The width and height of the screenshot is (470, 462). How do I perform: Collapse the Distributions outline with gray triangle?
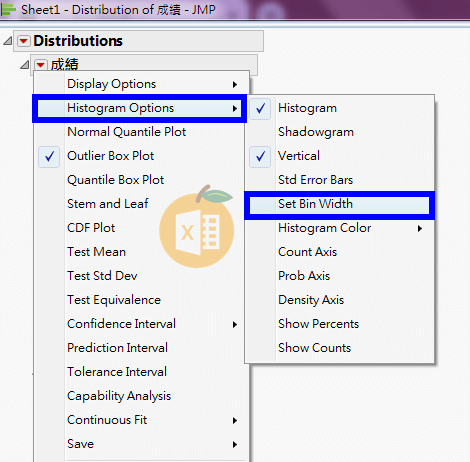(8, 41)
